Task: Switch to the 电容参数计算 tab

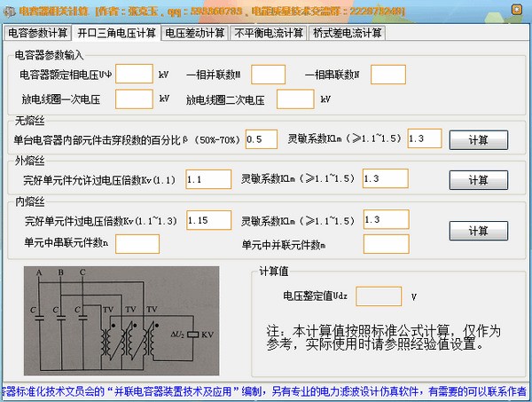Action: tap(37, 33)
